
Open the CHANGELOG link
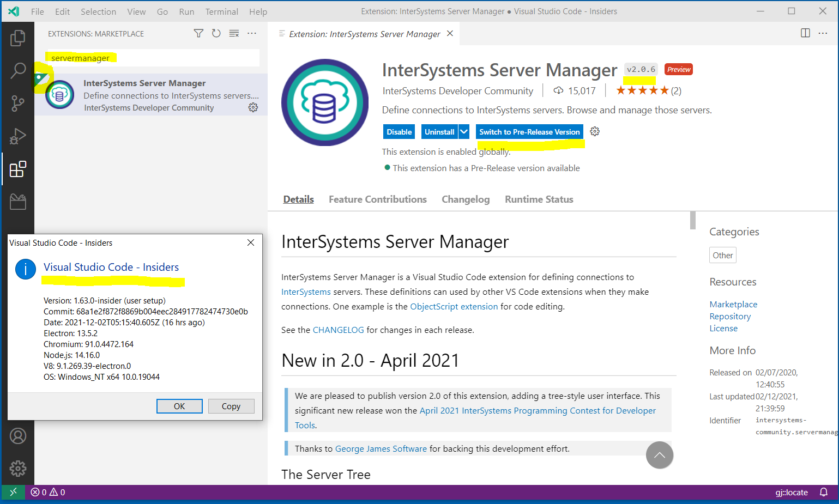(338, 330)
